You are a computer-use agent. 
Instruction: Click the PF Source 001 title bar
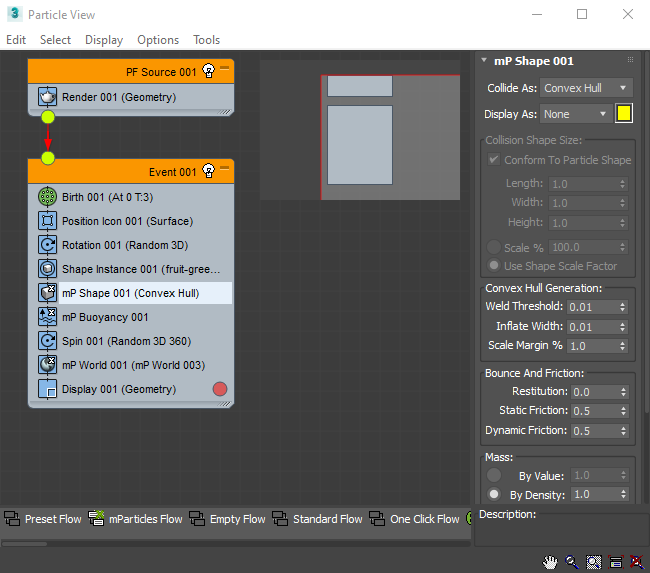coord(131,71)
